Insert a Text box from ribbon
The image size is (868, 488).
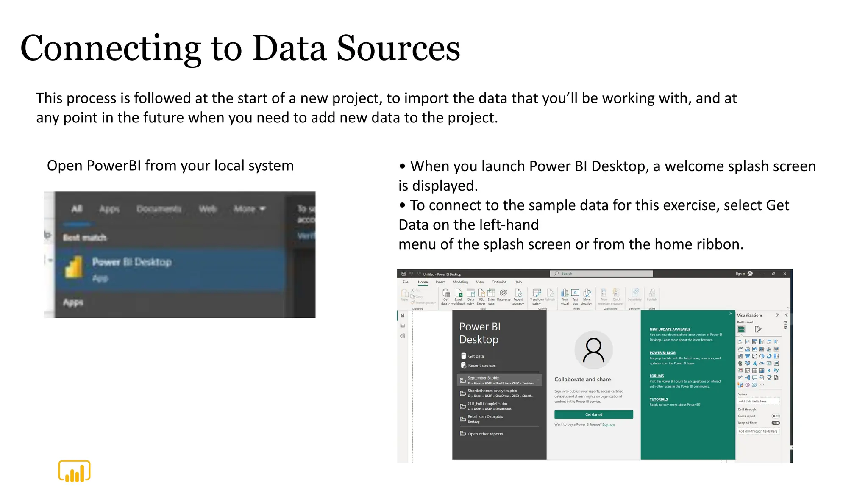click(575, 297)
